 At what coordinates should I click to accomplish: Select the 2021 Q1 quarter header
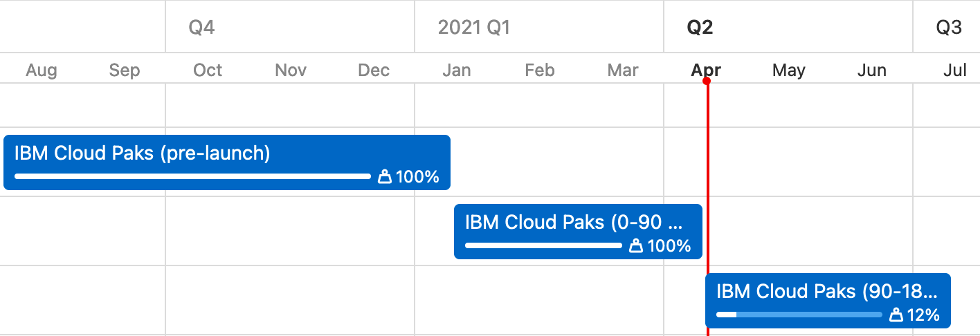coord(474,28)
